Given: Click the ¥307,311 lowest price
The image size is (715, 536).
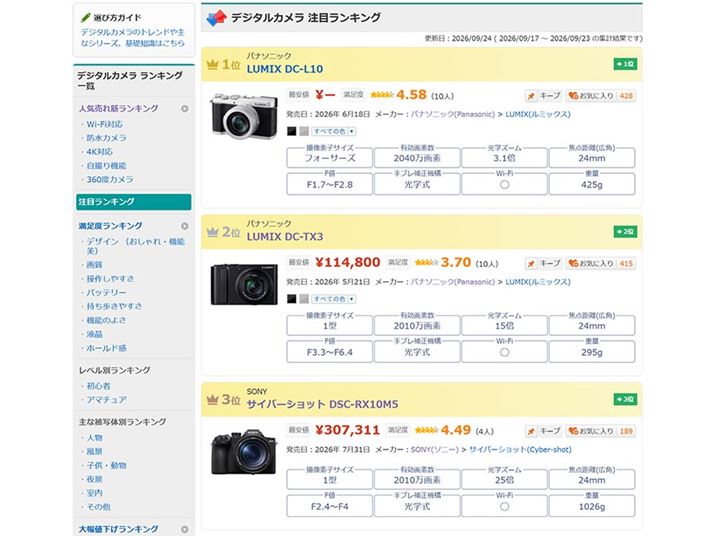Looking at the screenshot, I should [x=347, y=430].
